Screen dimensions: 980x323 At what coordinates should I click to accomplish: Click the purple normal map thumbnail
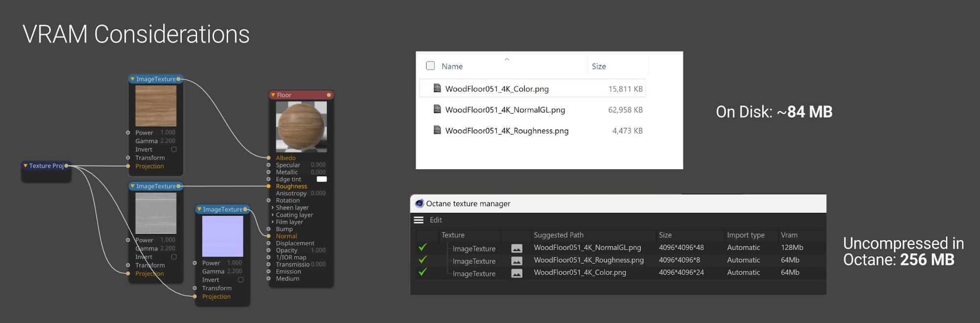(222, 236)
